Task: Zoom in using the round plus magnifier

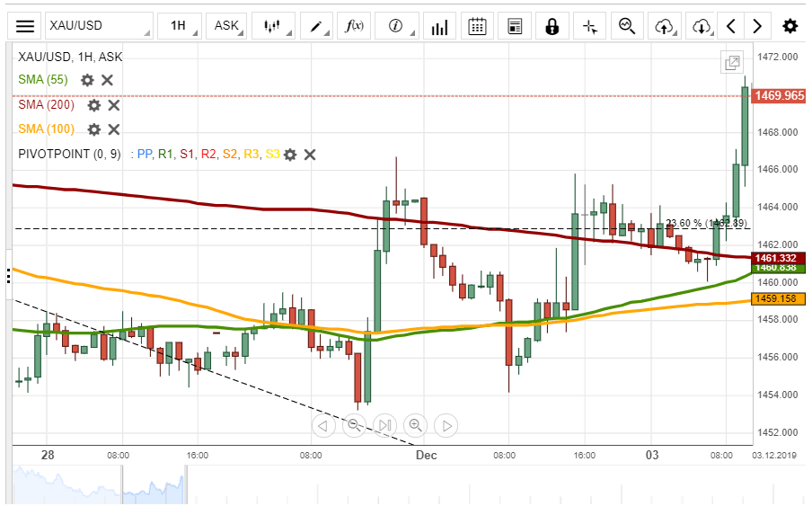Action: [x=415, y=426]
